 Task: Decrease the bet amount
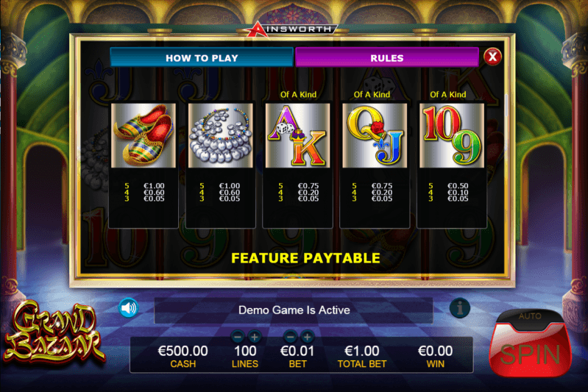tap(291, 338)
